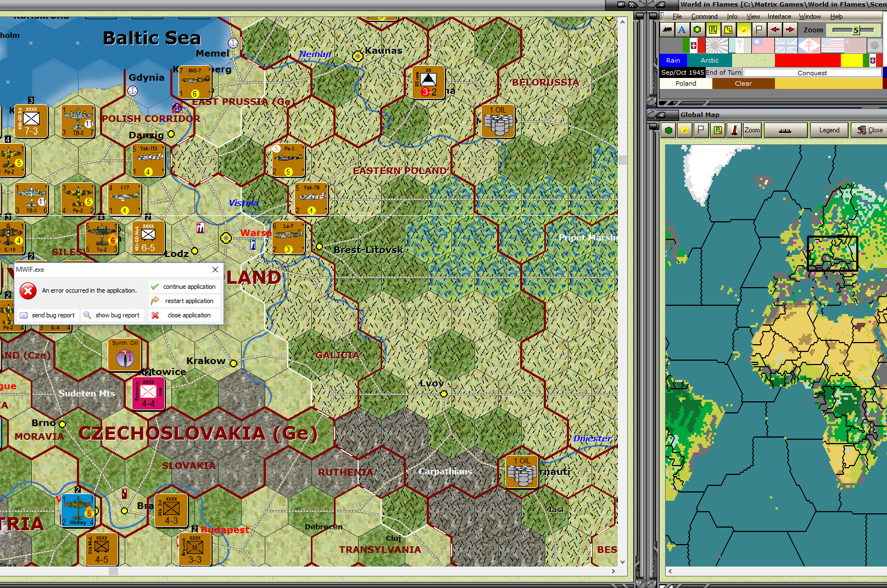Image resolution: width=887 pixels, height=588 pixels.
Task: Click restart application in error dialog
Action: 184,301
